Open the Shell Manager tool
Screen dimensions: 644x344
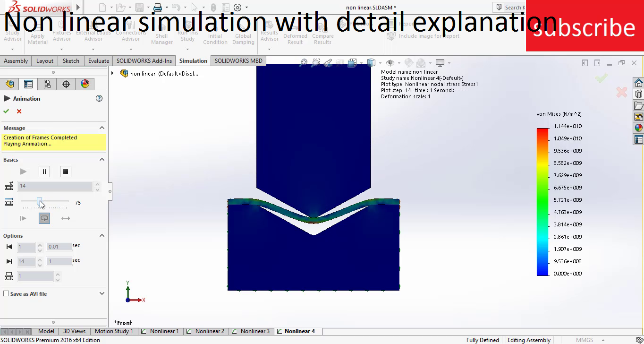coord(162,33)
